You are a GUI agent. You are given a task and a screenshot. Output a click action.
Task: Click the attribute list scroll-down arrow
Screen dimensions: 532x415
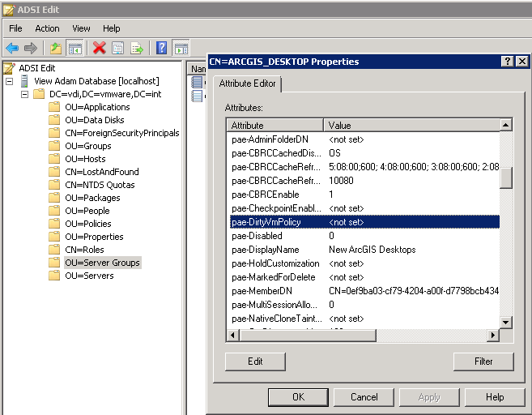[505, 321]
